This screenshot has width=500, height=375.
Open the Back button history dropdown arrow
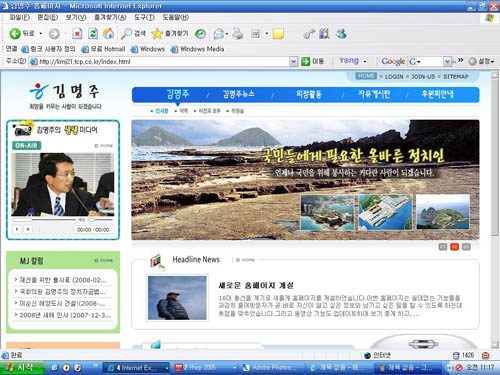click(x=41, y=33)
